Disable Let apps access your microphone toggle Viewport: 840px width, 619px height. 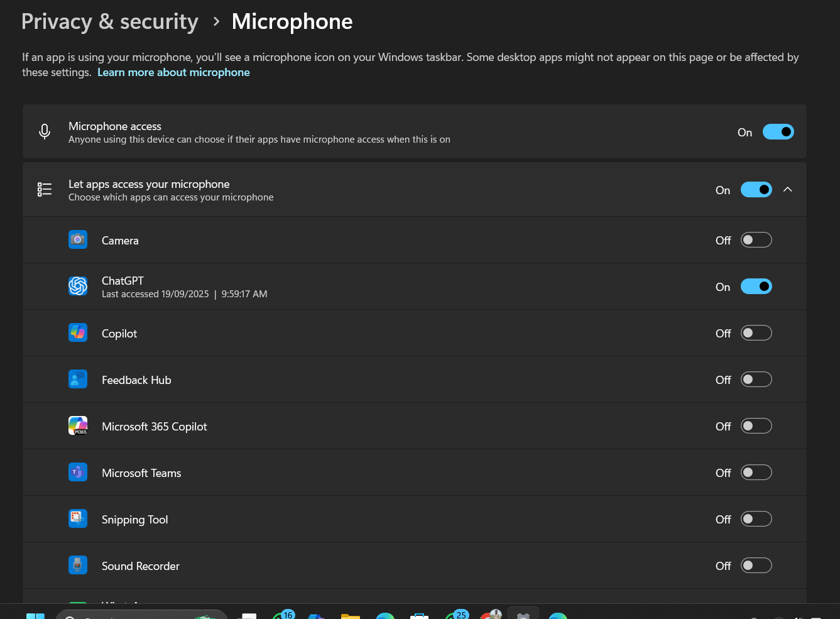756,190
